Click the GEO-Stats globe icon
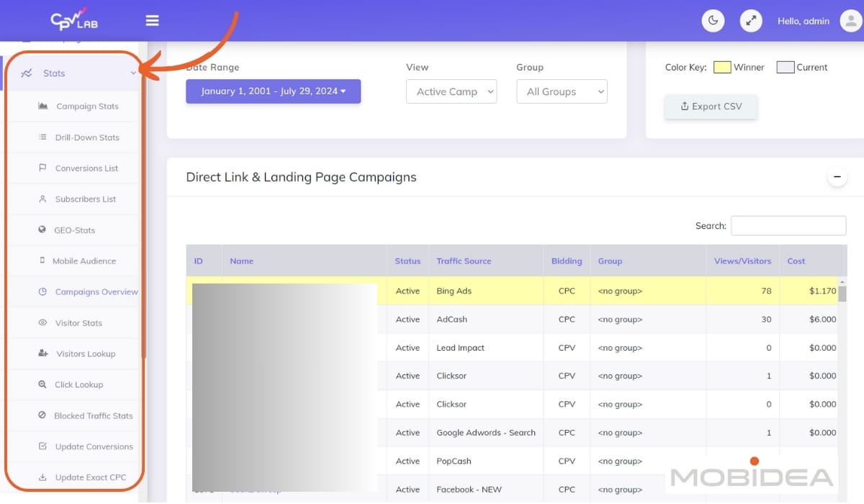The height and width of the screenshot is (504, 864). point(42,230)
